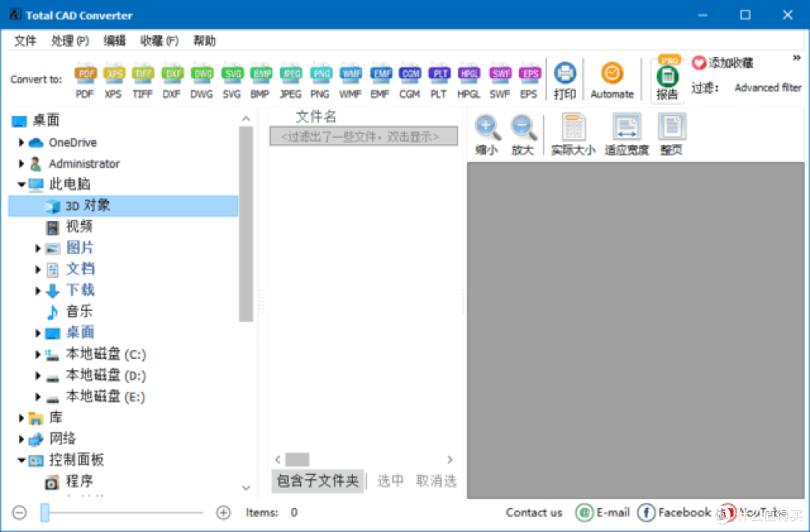Select the 网络 network node
Viewport: 810px width, 532px height.
coord(62,438)
